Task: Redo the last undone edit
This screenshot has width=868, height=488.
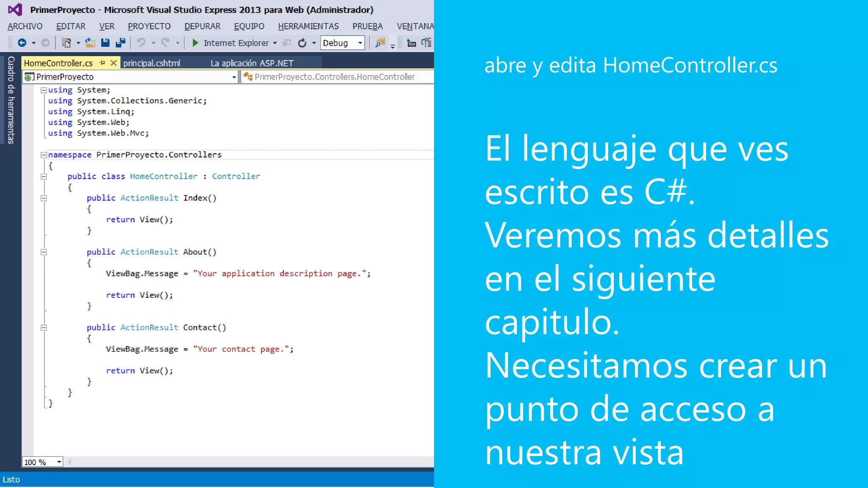Action: pyautogui.click(x=166, y=43)
